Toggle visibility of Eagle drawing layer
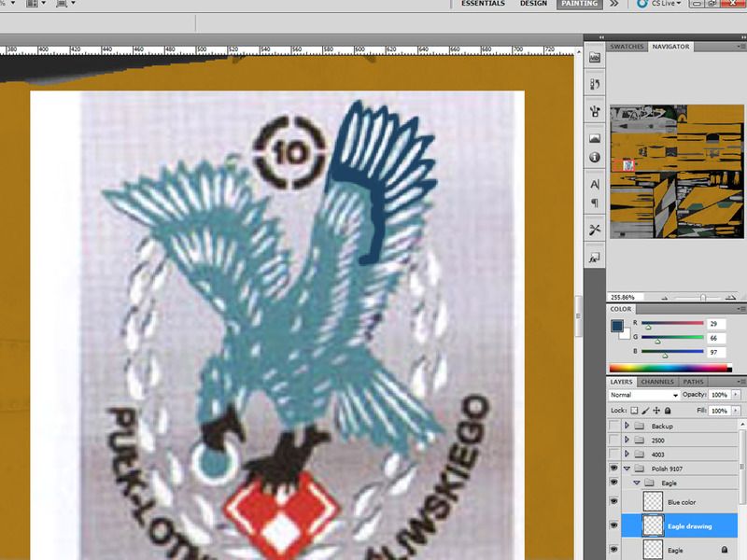 [613, 526]
